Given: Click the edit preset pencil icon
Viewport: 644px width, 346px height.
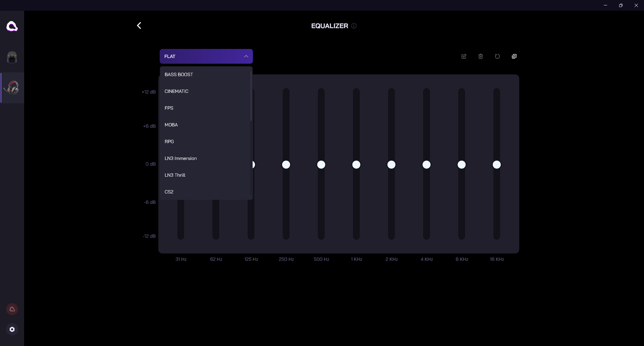Looking at the screenshot, I should [x=464, y=56].
